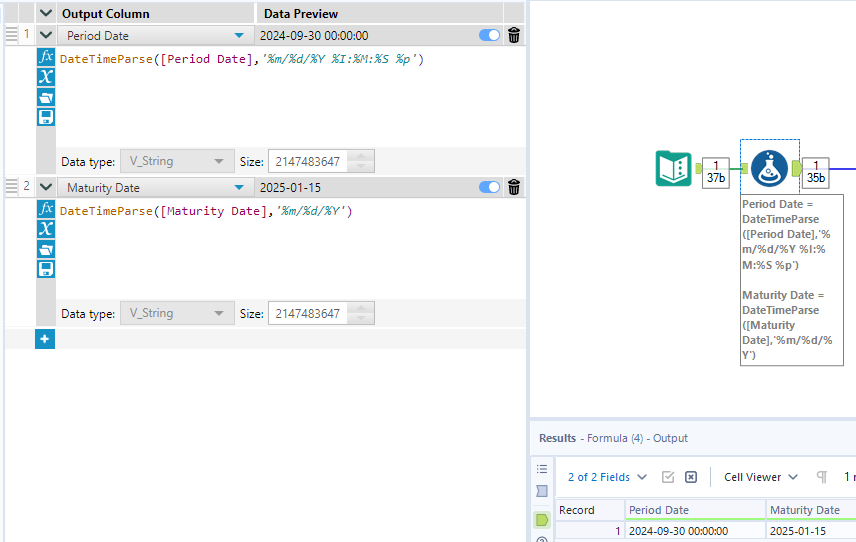Open recent expressions for Period Date formula
The width and height of the screenshot is (856, 542).
[46, 97]
